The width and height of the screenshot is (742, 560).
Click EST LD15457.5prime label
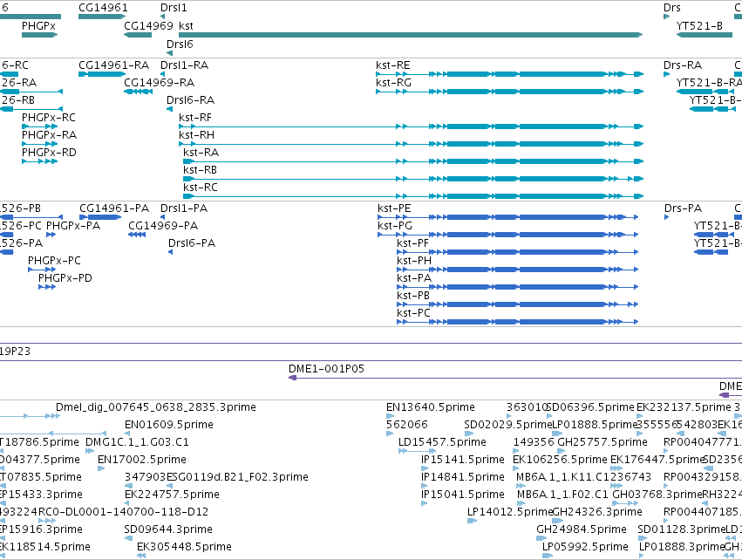point(442,442)
